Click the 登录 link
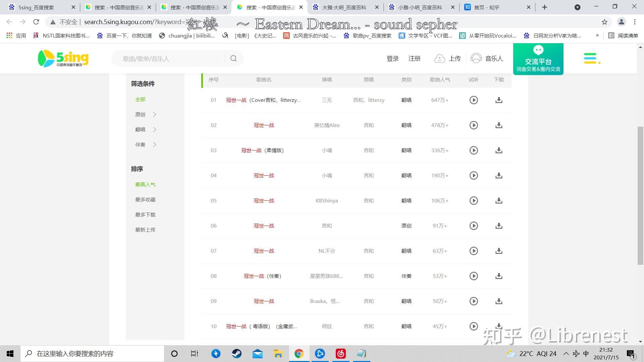 pyautogui.click(x=392, y=59)
